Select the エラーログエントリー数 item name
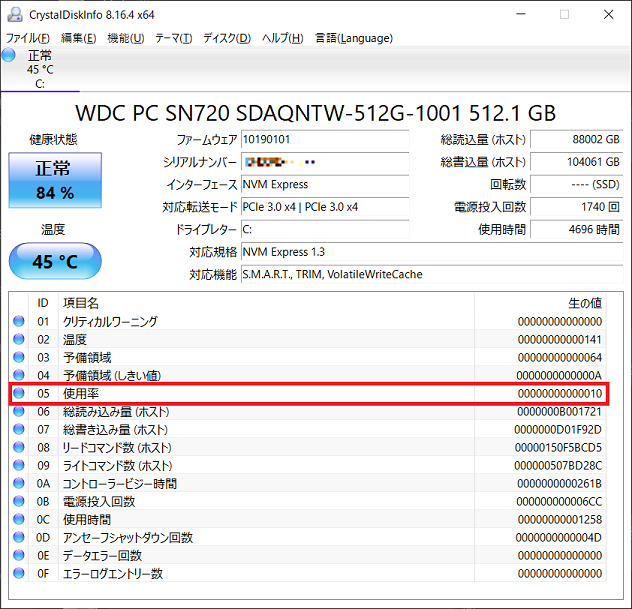The width and height of the screenshot is (632, 609). coord(113,574)
